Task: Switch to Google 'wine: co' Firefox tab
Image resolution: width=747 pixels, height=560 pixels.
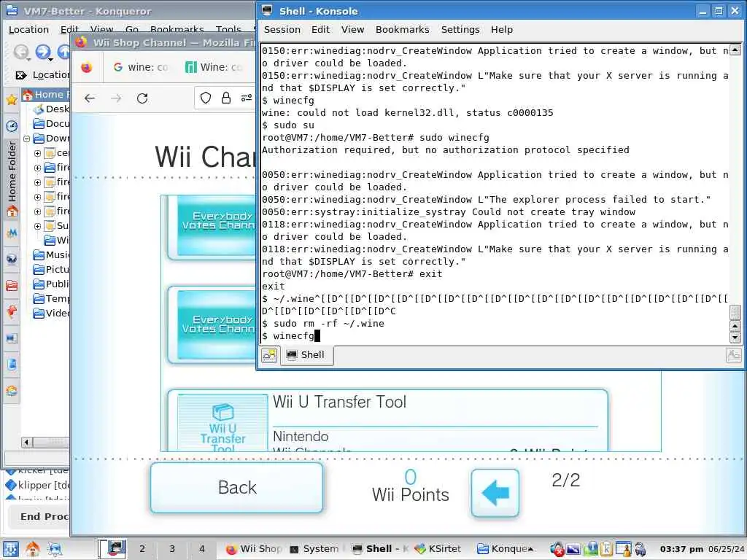Action: 140,67
